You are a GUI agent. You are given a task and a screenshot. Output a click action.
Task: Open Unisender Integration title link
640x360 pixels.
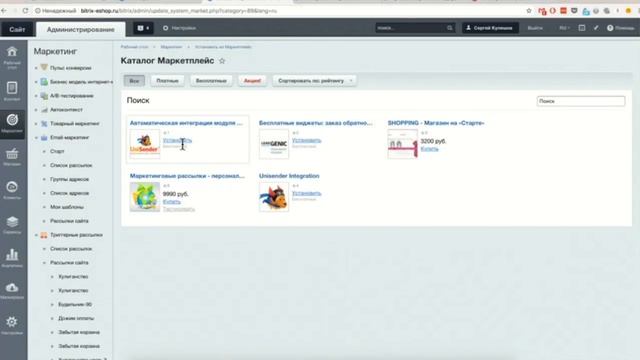(289, 176)
